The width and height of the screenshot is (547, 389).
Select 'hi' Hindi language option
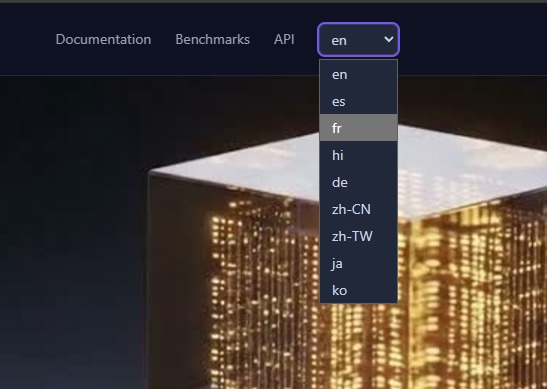pyautogui.click(x=359, y=155)
